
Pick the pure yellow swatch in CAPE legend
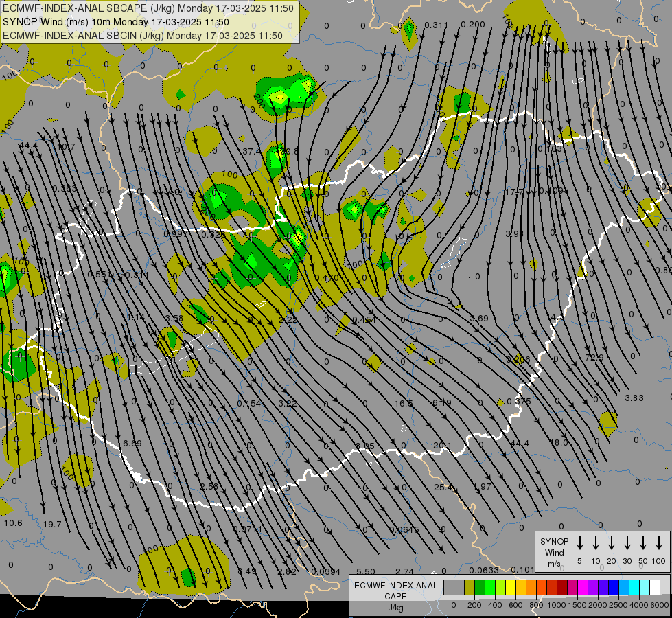click(x=511, y=587)
